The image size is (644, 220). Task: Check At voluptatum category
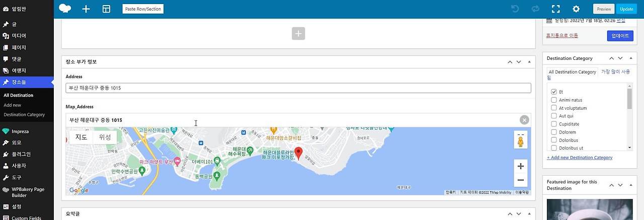554,108
